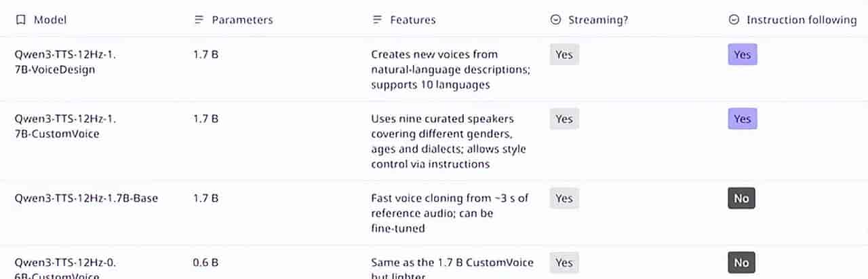This screenshot has height=279, width=868.
Task: Click the dark No tag for 0.6B-CustomVoice
Action: tap(741, 263)
